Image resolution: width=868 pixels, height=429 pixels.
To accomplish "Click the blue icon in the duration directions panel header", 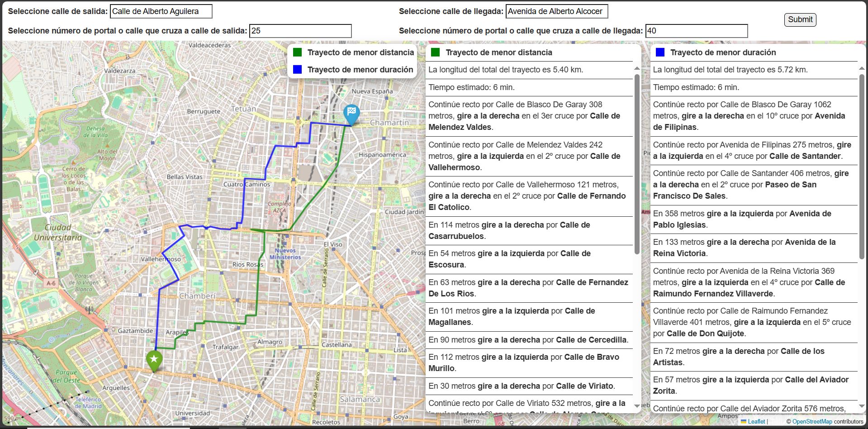I will [661, 52].
